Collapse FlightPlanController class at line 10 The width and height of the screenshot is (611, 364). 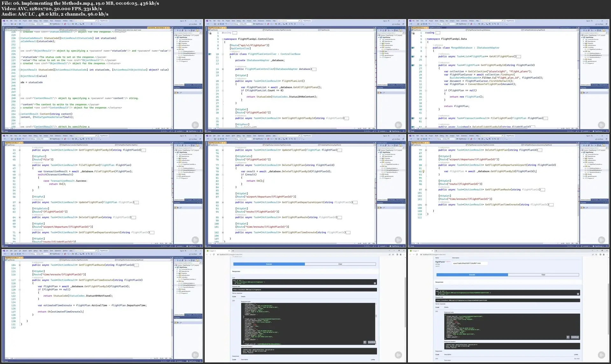pyautogui.click(x=223, y=54)
